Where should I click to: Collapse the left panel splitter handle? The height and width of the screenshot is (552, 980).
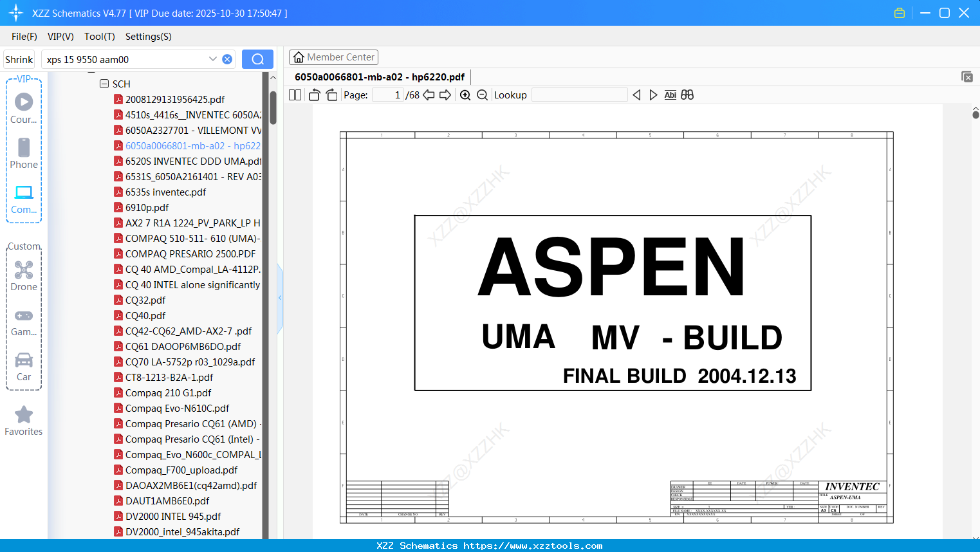(x=280, y=298)
